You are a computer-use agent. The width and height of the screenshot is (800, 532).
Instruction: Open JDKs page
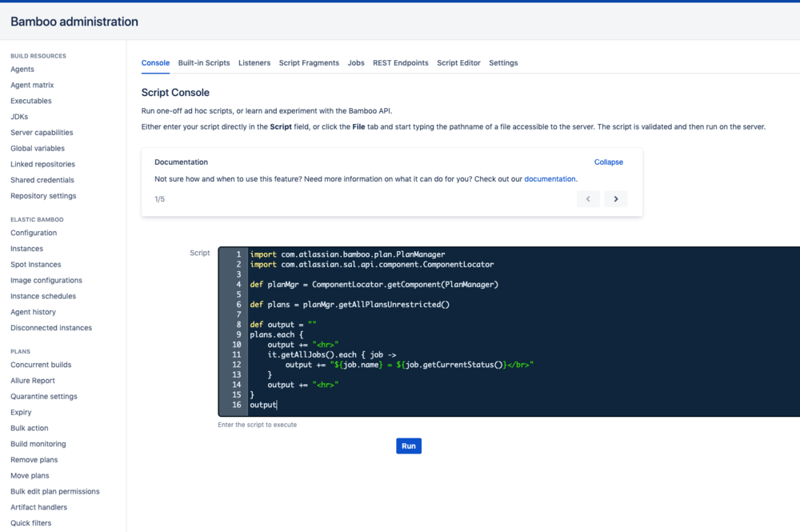pos(19,117)
